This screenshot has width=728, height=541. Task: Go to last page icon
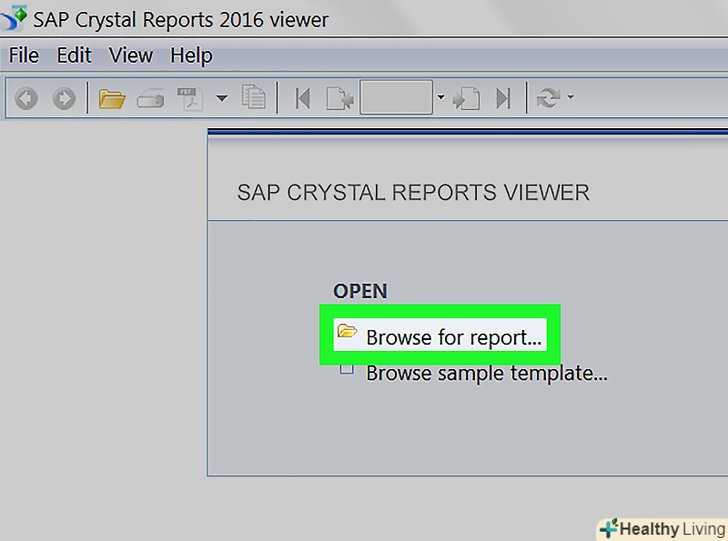point(503,98)
